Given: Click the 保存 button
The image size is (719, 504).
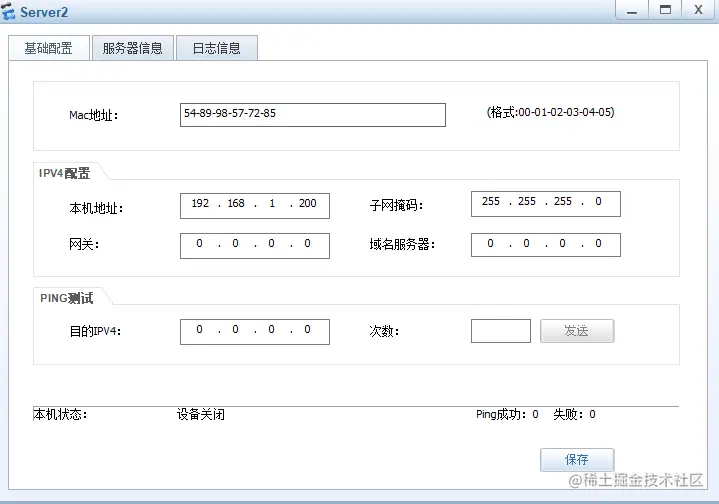Looking at the screenshot, I should click(x=577, y=460).
